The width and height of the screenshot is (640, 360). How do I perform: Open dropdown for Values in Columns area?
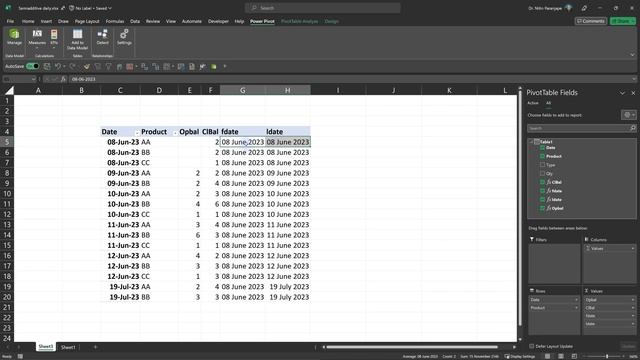pos(633,249)
